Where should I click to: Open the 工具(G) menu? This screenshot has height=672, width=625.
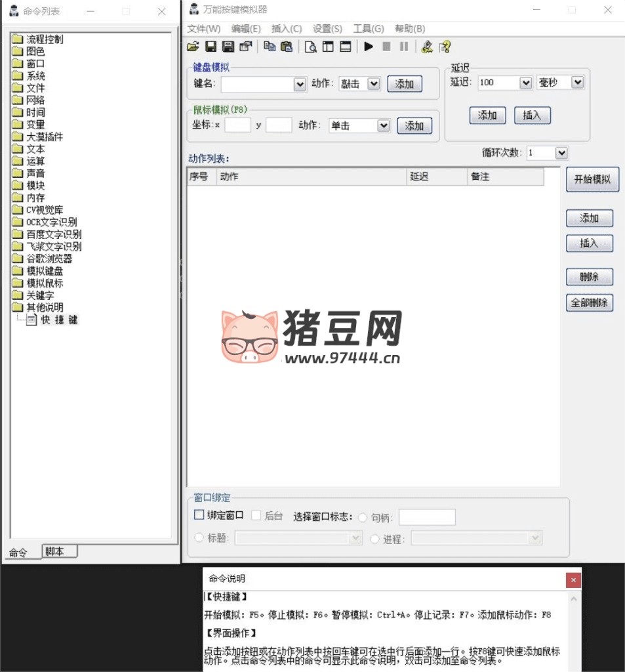(369, 29)
